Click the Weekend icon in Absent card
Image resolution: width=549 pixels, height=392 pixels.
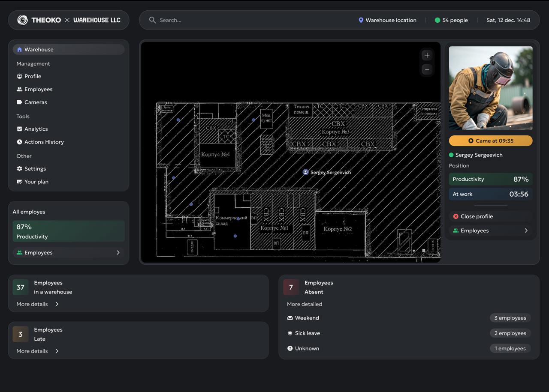click(290, 318)
